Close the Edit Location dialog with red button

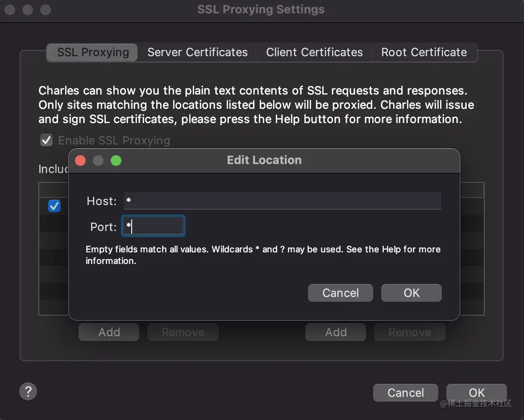(80, 161)
